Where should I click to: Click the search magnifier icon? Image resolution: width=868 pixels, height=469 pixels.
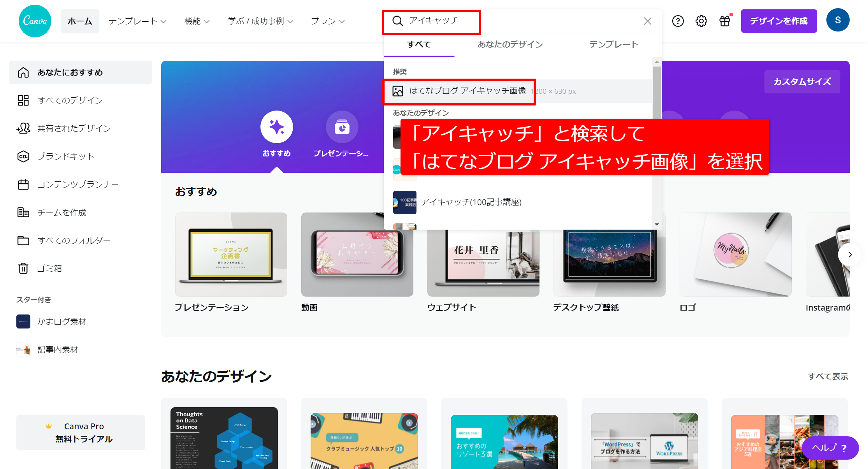397,21
